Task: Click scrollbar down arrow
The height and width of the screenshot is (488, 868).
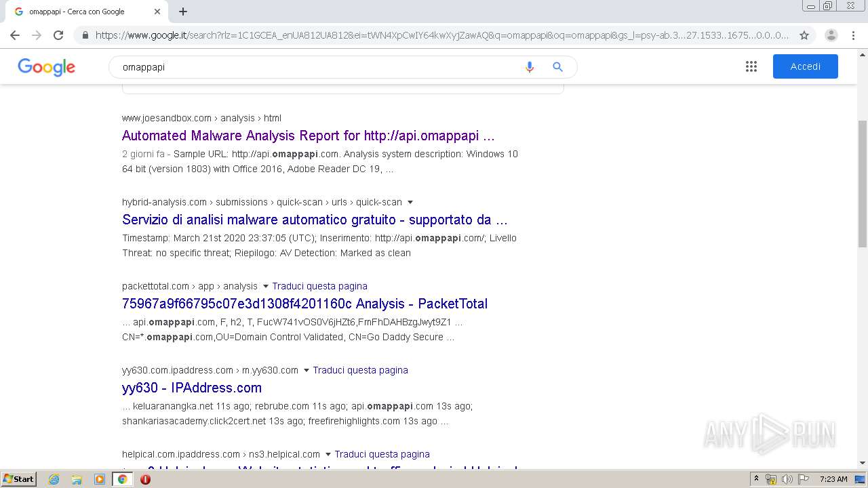Action: [x=863, y=463]
